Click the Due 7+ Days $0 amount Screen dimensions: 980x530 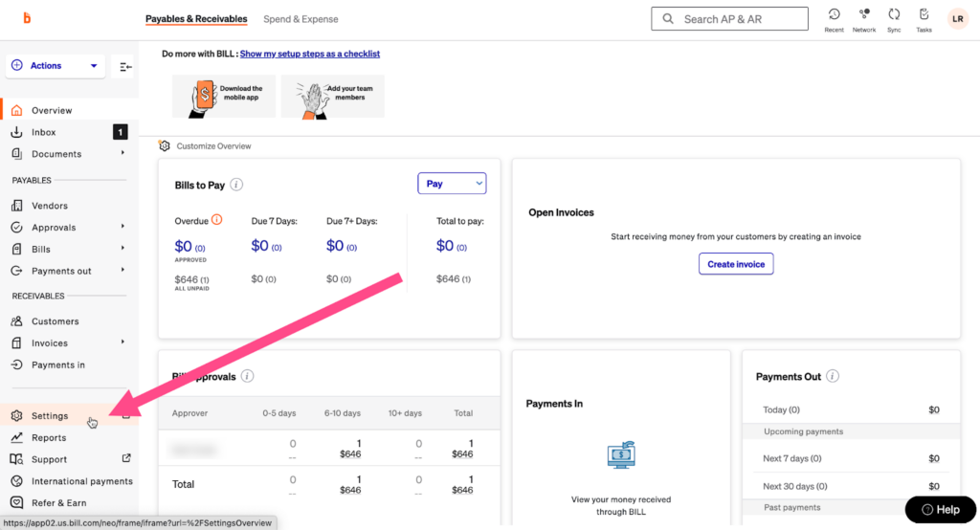[342, 246]
